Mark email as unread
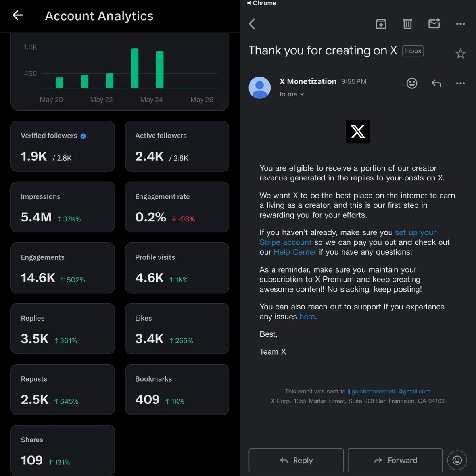476x476 pixels. [434, 23]
